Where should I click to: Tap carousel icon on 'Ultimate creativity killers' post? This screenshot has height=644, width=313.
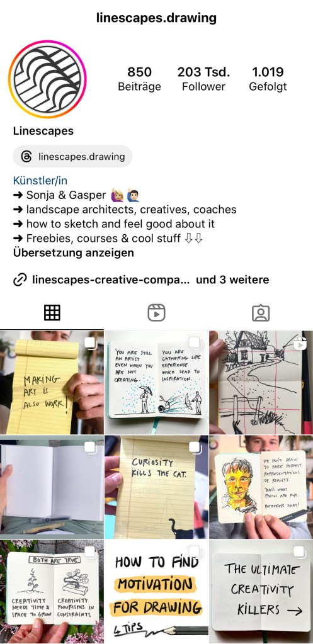coord(300,553)
